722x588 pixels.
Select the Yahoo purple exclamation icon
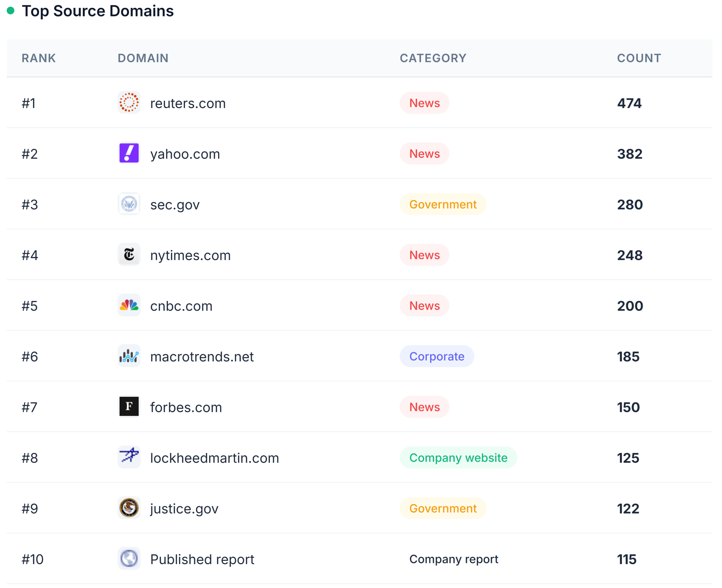(129, 153)
